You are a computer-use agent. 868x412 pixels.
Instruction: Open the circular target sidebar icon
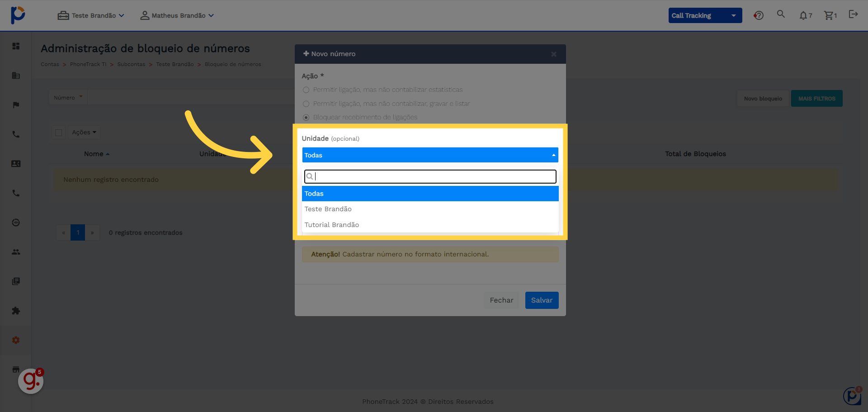tap(16, 223)
